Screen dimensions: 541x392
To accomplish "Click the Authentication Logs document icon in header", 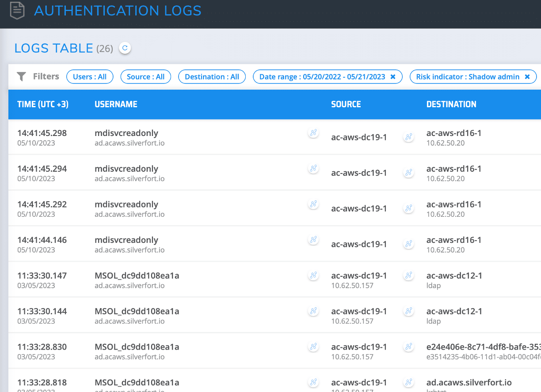I will coord(17,11).
